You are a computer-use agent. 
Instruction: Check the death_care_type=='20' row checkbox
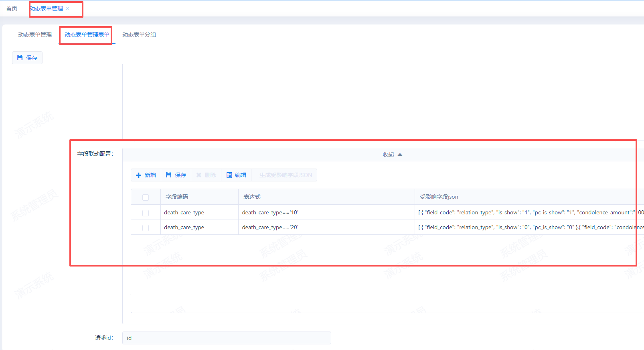click(146, 228)
